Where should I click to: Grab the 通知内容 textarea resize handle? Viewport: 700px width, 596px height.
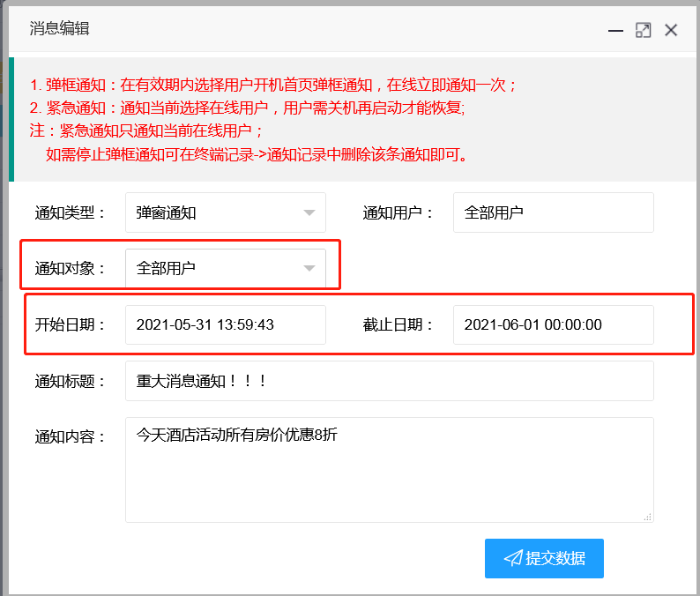648,517
